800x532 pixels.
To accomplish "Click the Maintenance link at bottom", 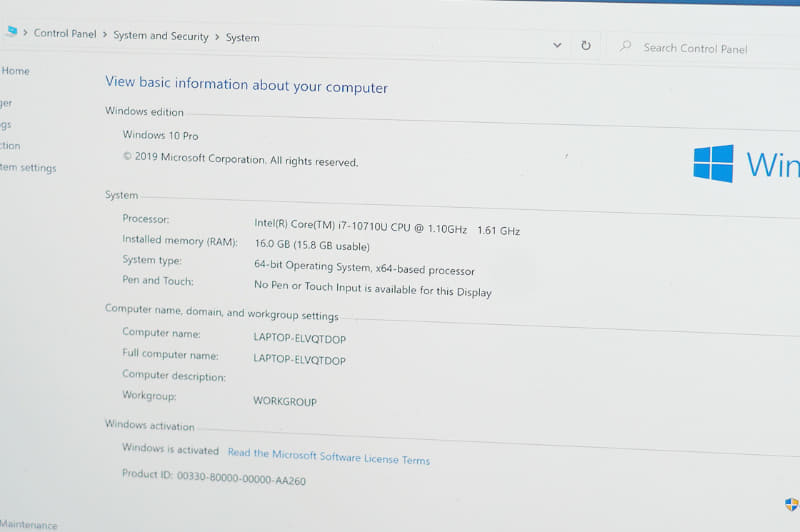I will (29, 524).
